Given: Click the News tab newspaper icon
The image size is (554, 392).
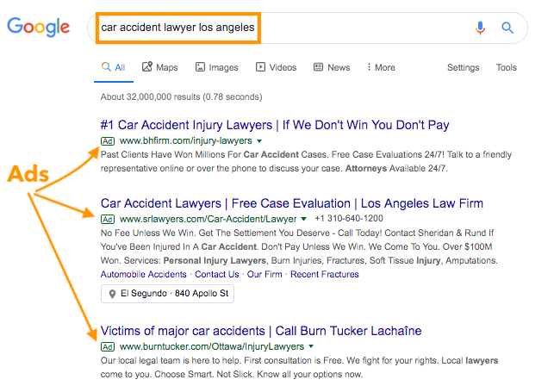Looking at the screenshot, I should (x=318, y=66).
